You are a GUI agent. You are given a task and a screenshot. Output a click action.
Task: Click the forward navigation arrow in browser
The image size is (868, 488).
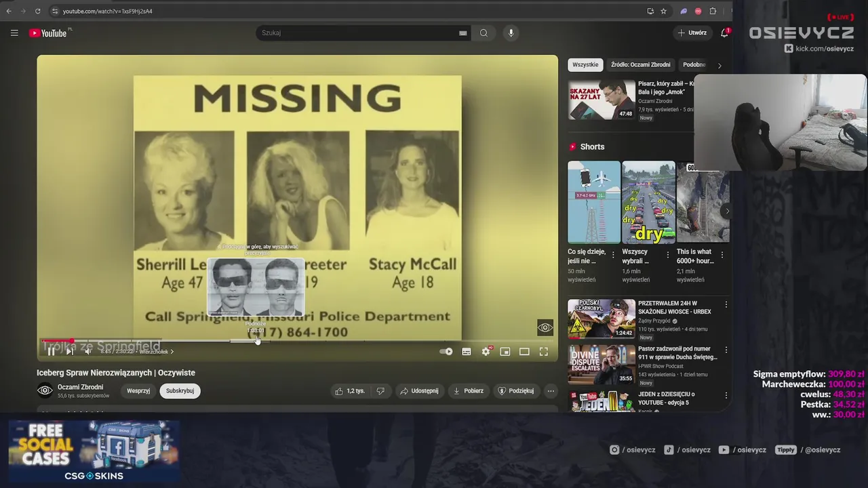22,11
